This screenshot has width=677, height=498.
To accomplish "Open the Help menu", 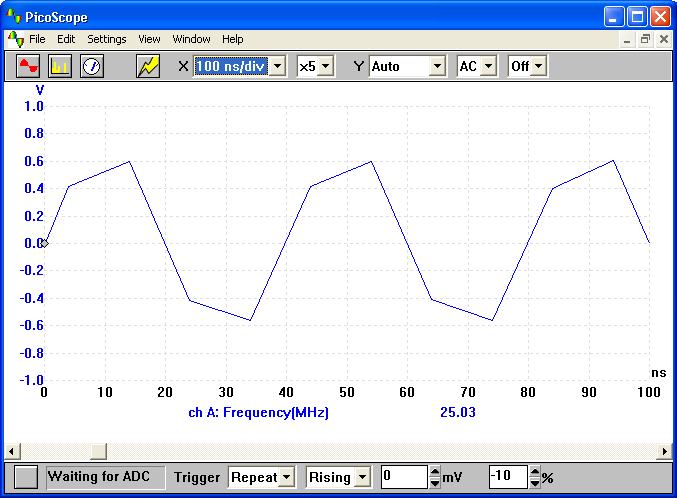I will pyautogui.click(x=233, y=39).
